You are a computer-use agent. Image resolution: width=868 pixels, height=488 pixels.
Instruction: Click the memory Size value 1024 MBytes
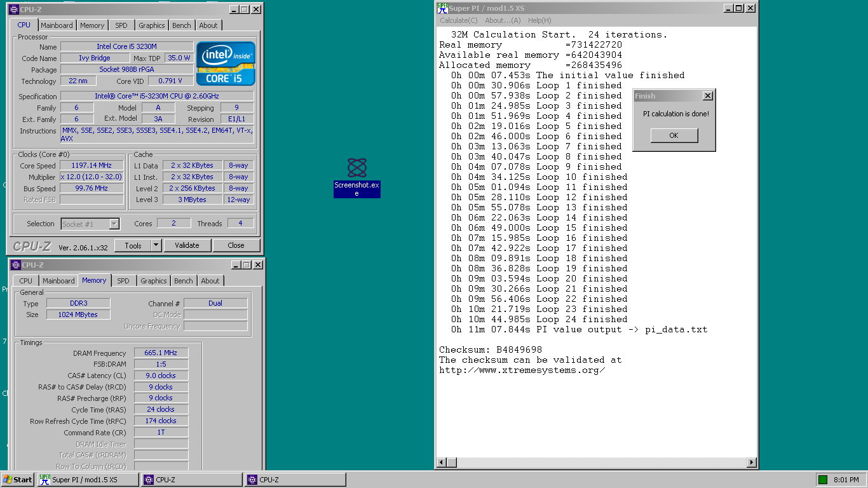[x=78, y=315]
